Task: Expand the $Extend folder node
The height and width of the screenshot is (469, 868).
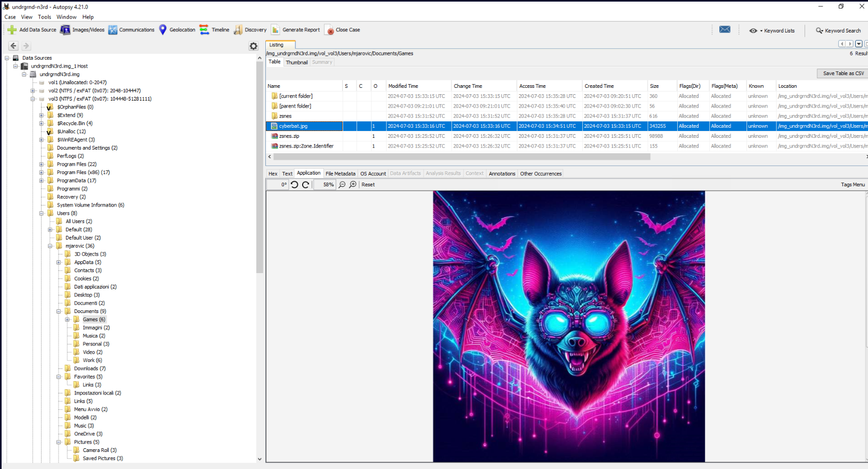Action: (x=42, y=116)
